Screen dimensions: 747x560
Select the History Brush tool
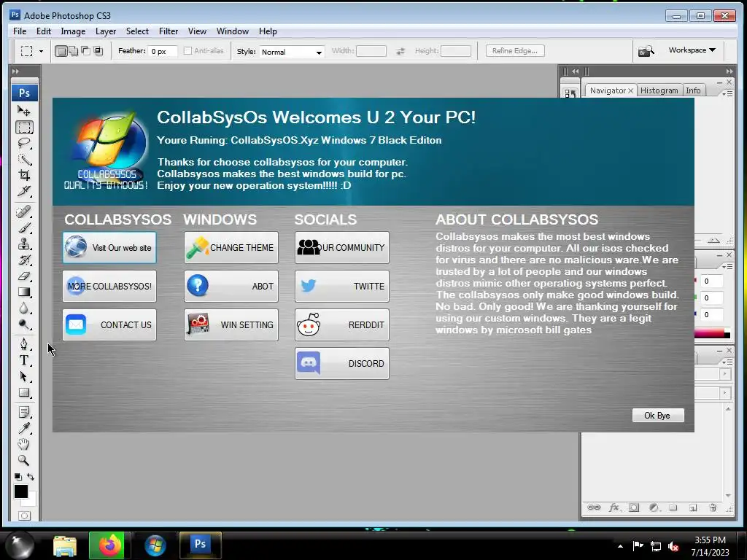coord(24,260)
